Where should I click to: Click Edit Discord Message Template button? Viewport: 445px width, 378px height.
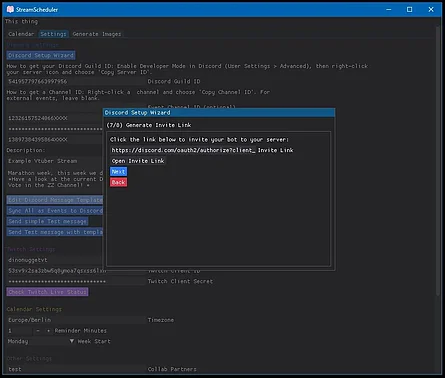(x=55, y=200)
